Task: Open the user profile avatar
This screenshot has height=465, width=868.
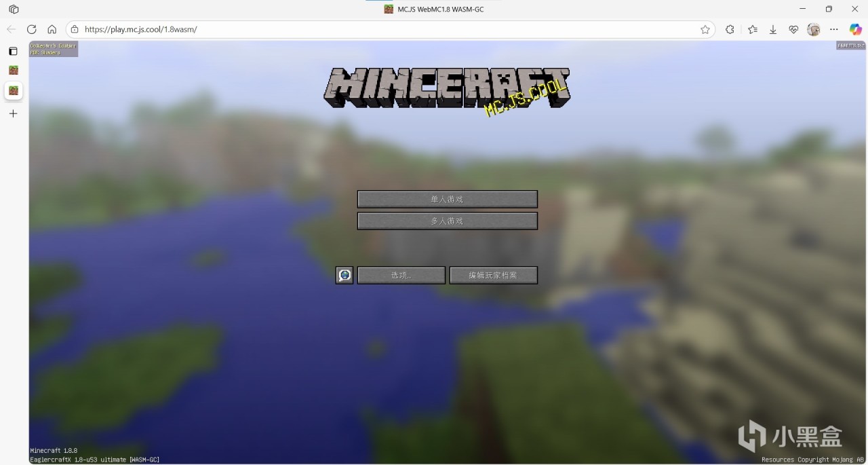Action: tap(814, 29)
